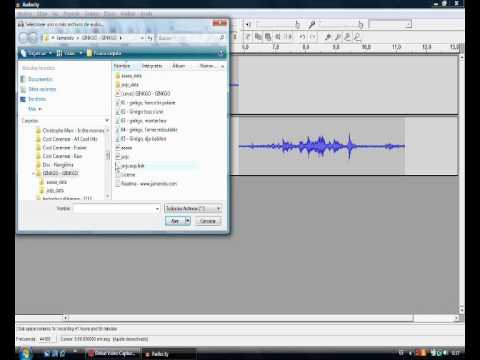Select Cool Cavemen - Raw tree folder
This screenshot has width=480, height=360.
pos(59,156)
